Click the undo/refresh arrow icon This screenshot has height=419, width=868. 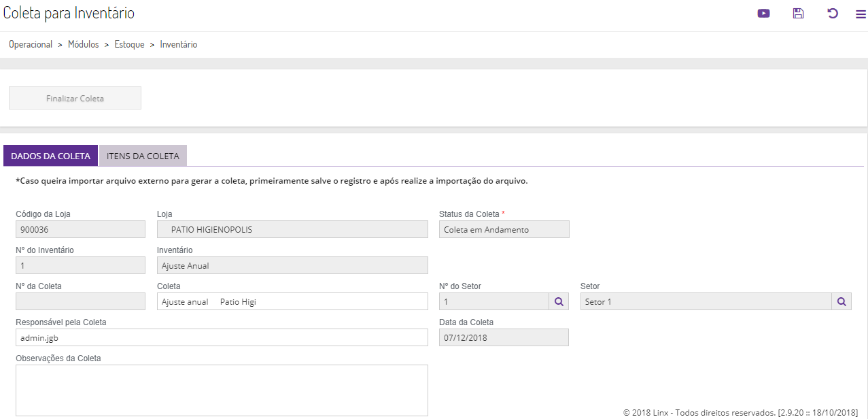(833, 13)
